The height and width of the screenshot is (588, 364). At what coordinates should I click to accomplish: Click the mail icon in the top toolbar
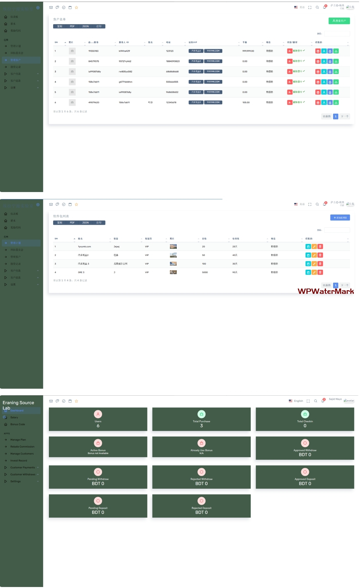coord(51,7)
